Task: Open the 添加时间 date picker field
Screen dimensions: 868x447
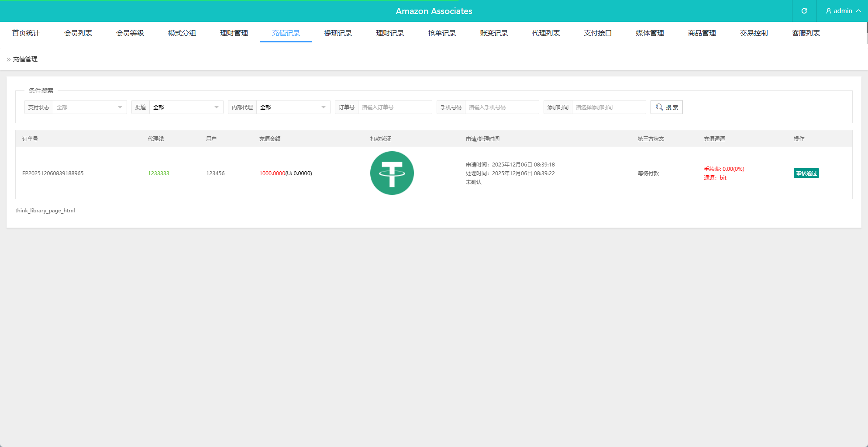Action: click(x=608, y=107)
